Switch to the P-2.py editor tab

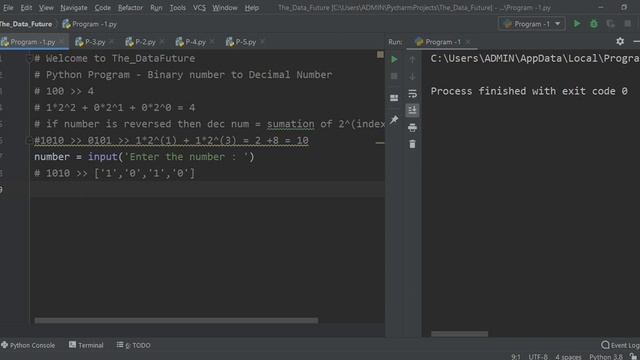(145, 42)
